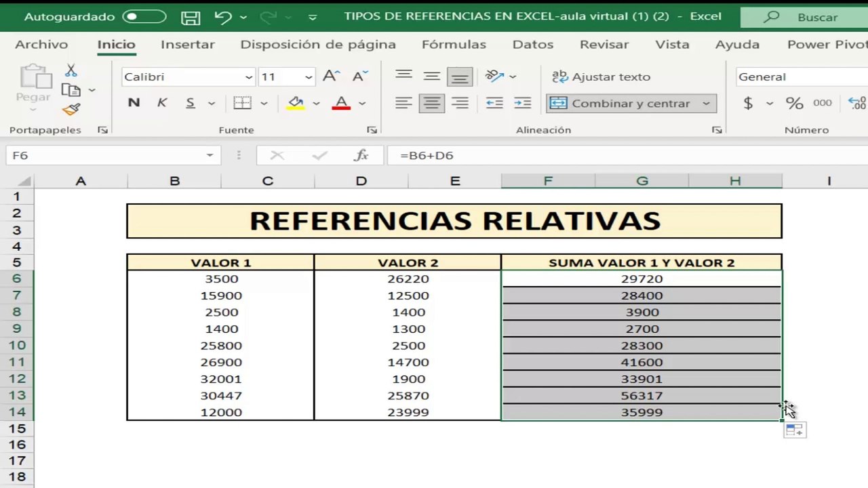
Task: Click the Insert Function fx icon
Action: coord(361,155)
